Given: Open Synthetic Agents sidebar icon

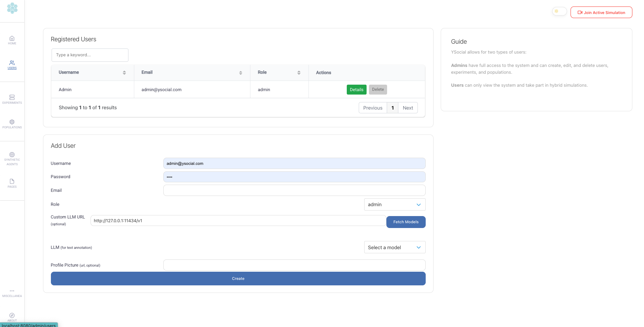Looking at the screenshot, I should (x=12, y=155).
